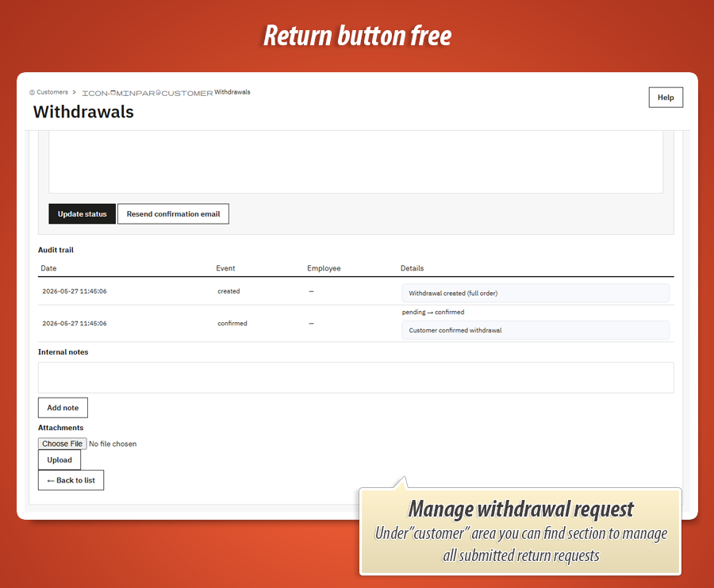Click the Choose File button
This screenshot has width=714, height=588.
63,444
